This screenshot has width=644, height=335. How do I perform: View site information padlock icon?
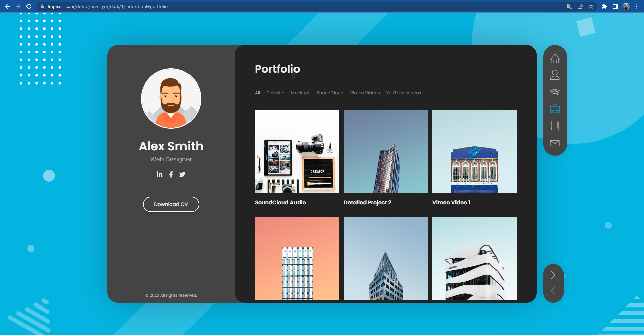coord(42,6)
